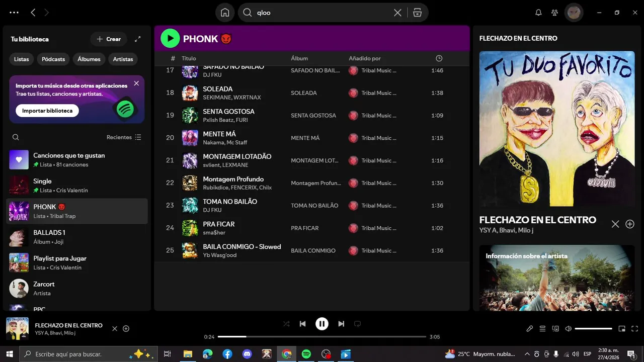
Task: Open Zarcort artist in library
Action: point(77,288)
